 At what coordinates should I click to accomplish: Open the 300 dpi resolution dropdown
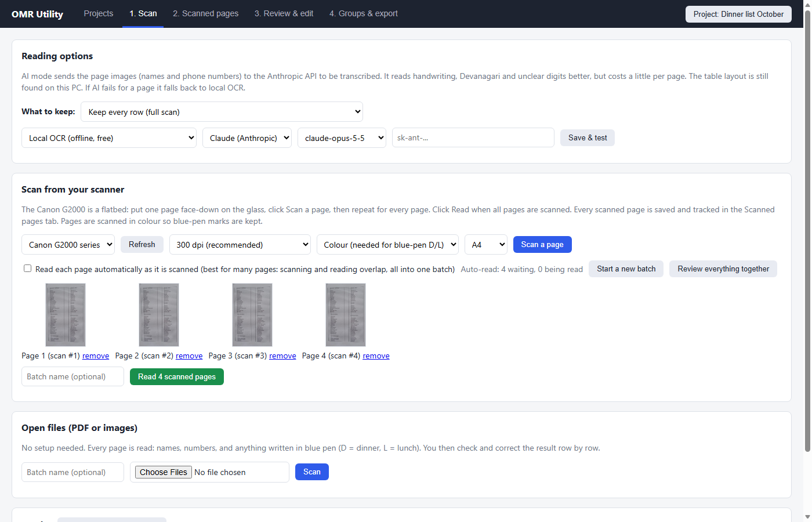[x=240, y=245]
